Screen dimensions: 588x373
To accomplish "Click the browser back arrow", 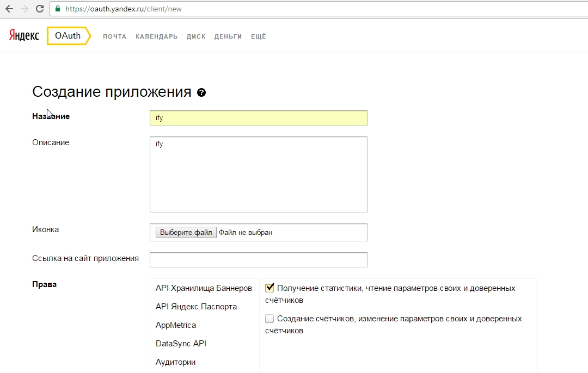I will (x=9, y=9).
